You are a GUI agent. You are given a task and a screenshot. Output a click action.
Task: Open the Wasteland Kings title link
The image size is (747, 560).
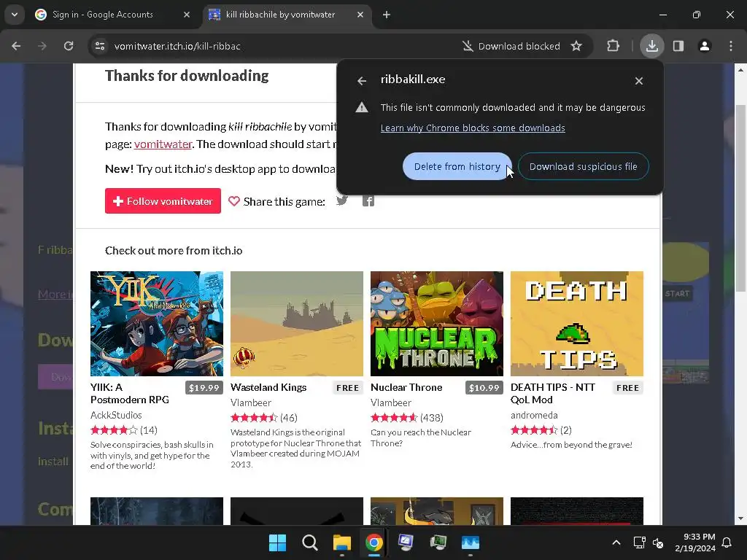(268, 388)
